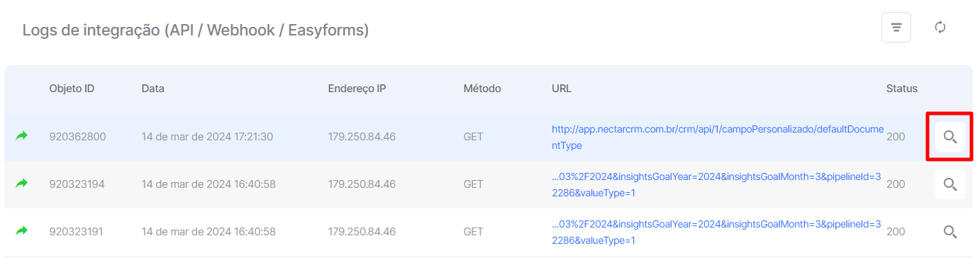Image resolution: width=980 pixels, height=258 pixels.
Task: Open details magnifier for log 920362800
Action: (950, 137)
